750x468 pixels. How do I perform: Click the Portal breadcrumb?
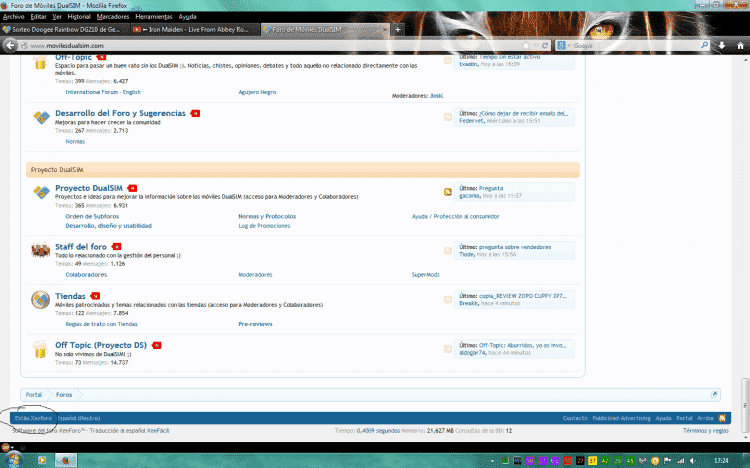(x=33, y=395)
